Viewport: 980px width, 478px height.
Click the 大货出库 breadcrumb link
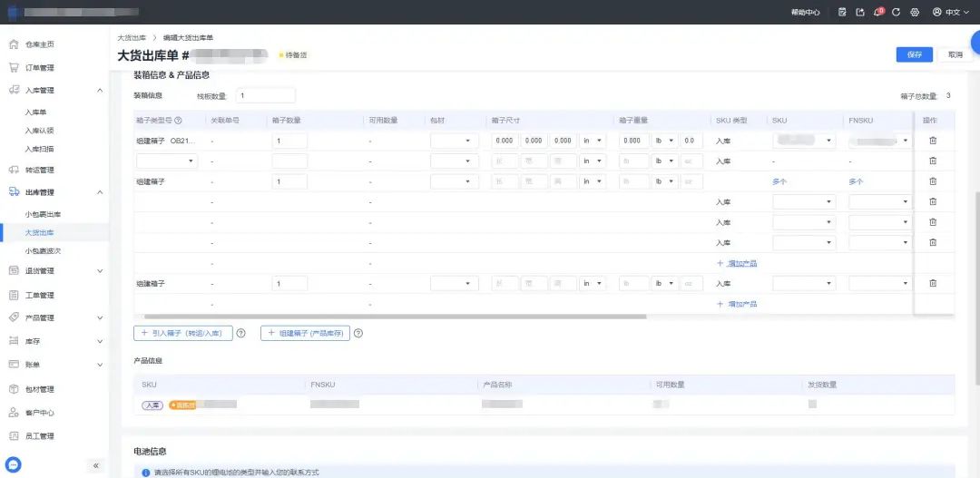point(130,37)
